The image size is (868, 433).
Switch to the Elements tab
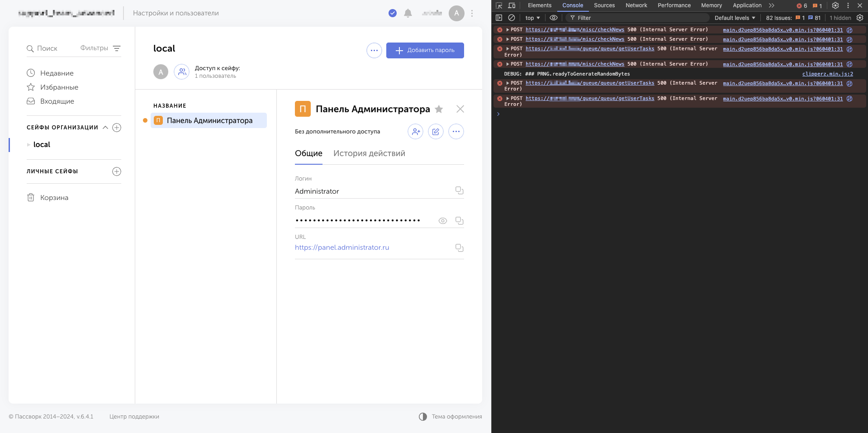(540, 5)
